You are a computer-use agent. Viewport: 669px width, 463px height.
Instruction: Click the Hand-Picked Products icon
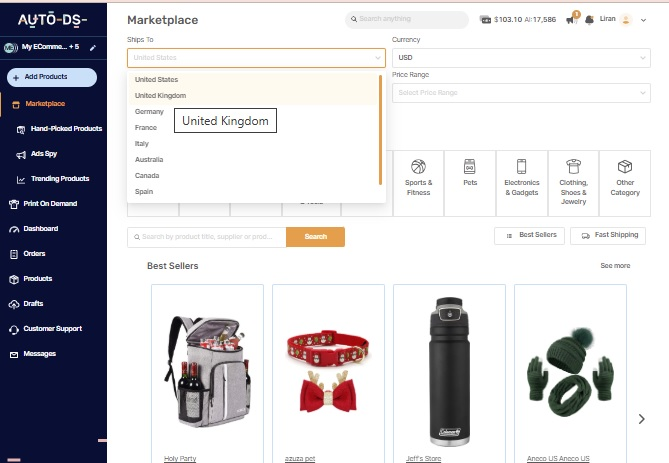pos(20,130)
